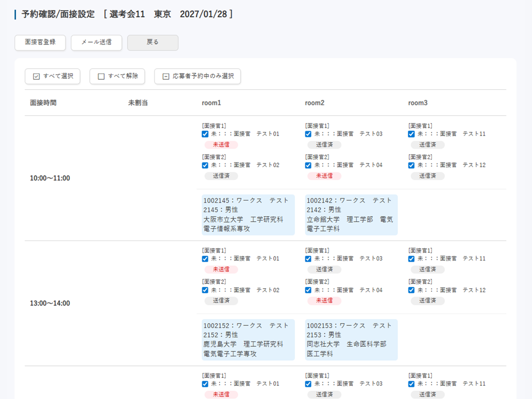Toggle テスト04 checkbox in 13:00 room2
The height and width of the screenshot is (399, 532).
(309, 290)
